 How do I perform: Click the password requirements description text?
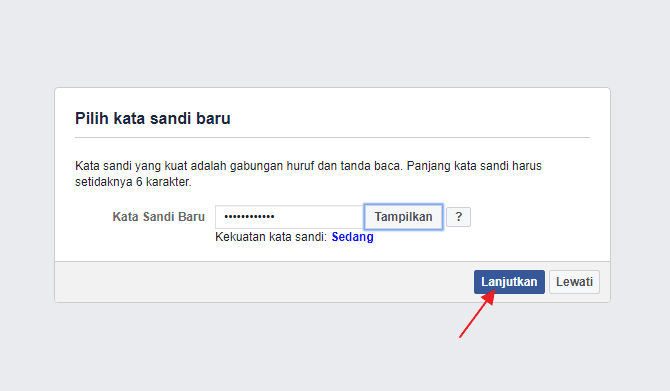308,173
